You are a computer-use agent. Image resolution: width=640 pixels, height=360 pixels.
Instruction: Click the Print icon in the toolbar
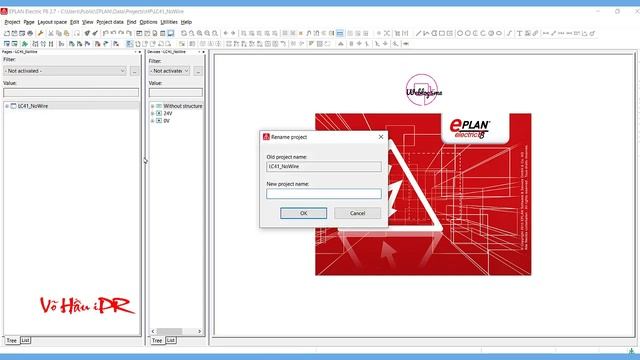pos(30,33)
